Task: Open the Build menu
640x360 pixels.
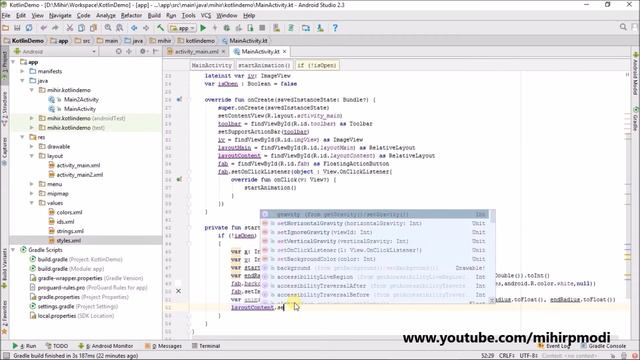Action: point(154,16)
